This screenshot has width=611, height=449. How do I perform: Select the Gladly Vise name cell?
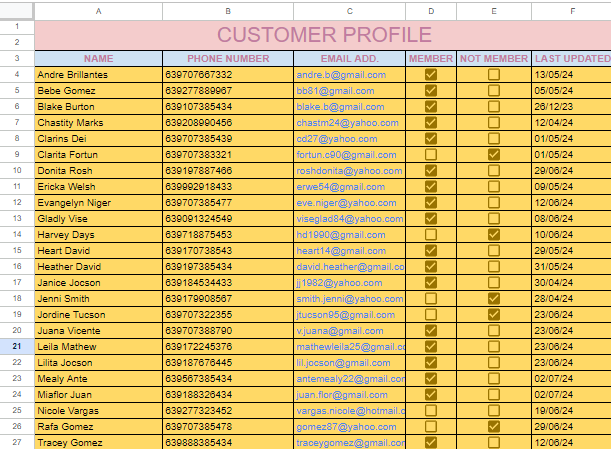pyautogui.click(x=99, y=218)
